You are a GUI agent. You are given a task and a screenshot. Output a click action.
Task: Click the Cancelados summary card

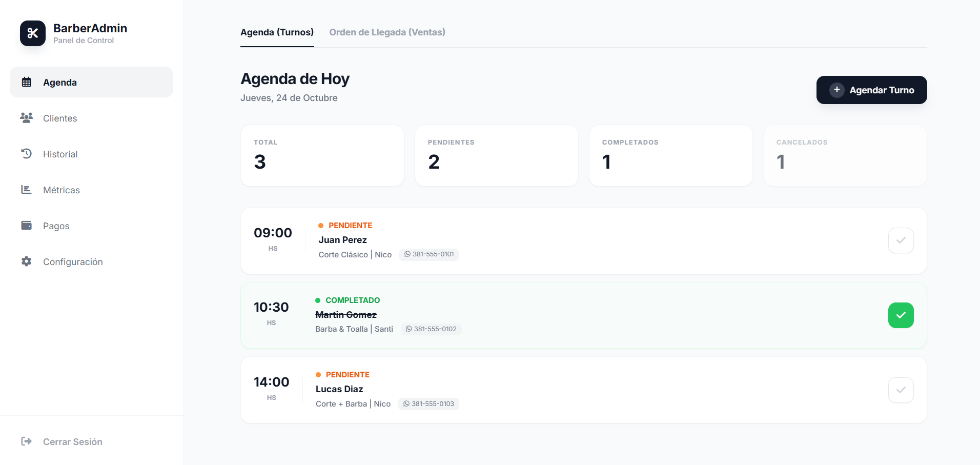[845, 156]
